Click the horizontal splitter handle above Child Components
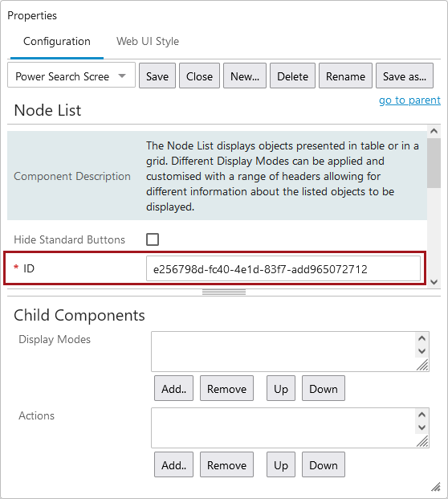 pos(224,292)
